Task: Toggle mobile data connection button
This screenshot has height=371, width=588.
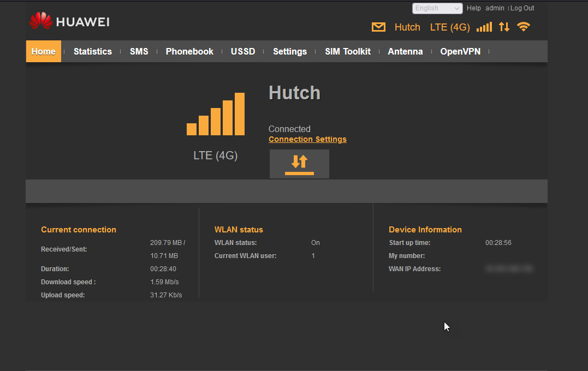Action: [299, 164]
